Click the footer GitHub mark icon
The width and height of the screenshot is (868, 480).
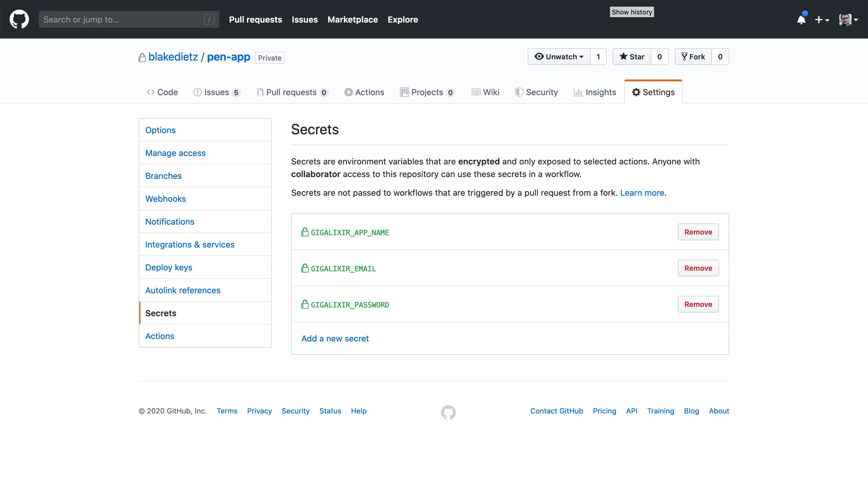pyautogui.click(x=448, y=412)
